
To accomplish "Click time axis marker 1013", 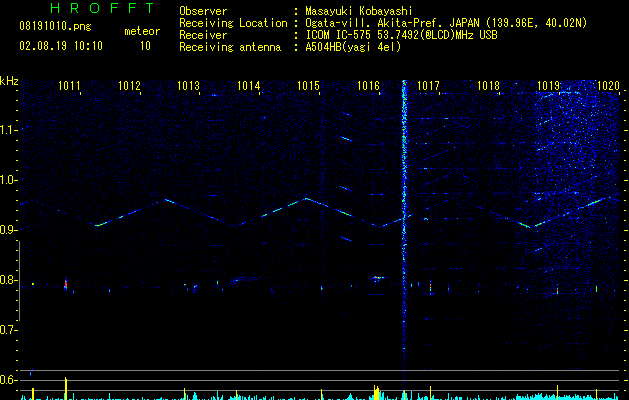I will 189,86.
